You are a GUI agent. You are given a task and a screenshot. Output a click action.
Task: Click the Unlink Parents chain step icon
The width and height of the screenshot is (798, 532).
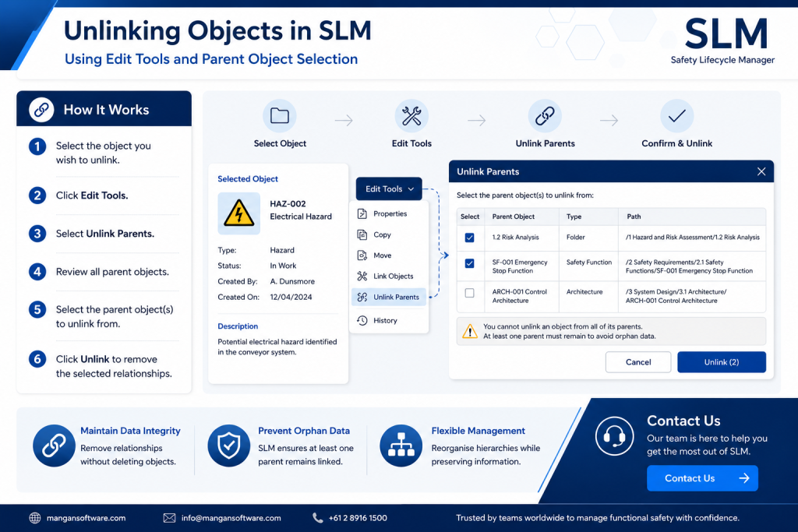click(x=545, y=116)
